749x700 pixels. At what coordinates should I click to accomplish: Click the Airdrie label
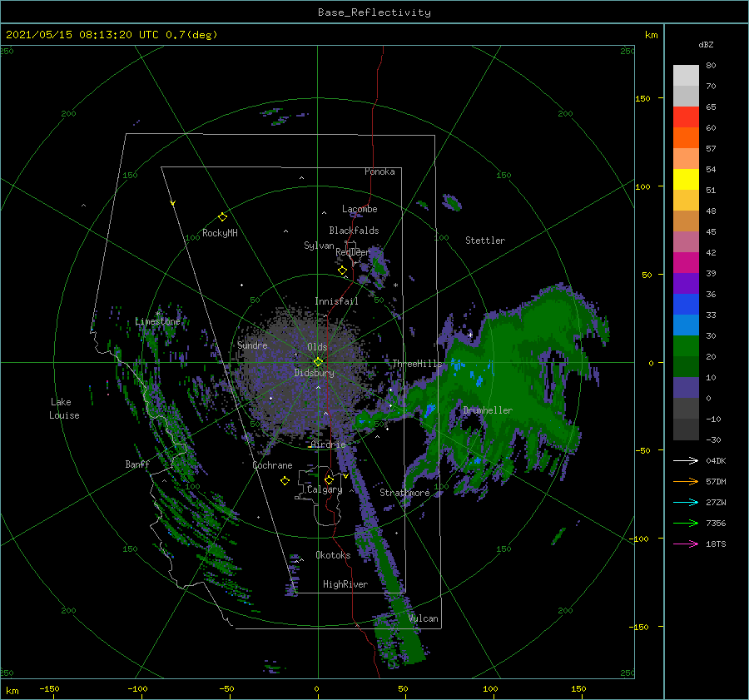pyautogui.click(x=328, y=444)
